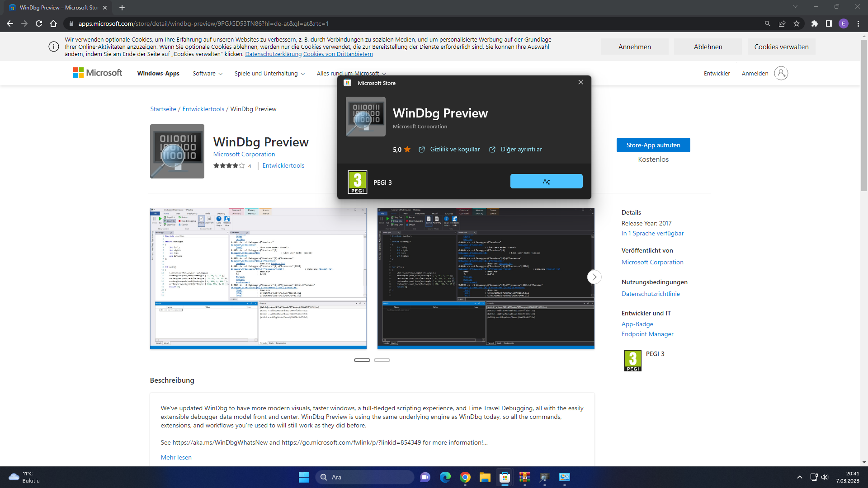Click the 'Aç' button in dialog
This screenshot has height=488, width=868.
546,181
